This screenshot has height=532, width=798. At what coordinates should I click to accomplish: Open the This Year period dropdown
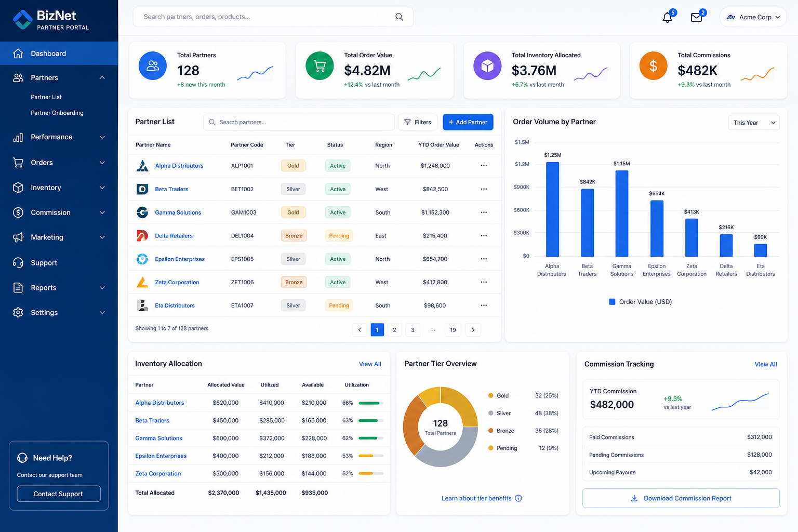[x=754, y=123]
